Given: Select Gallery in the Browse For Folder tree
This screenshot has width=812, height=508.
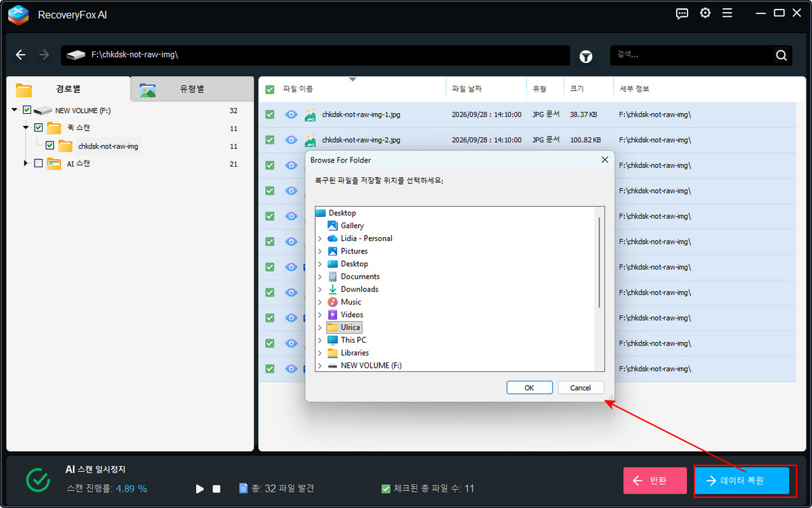Looking at the screenshot, I should pos(352,226).
